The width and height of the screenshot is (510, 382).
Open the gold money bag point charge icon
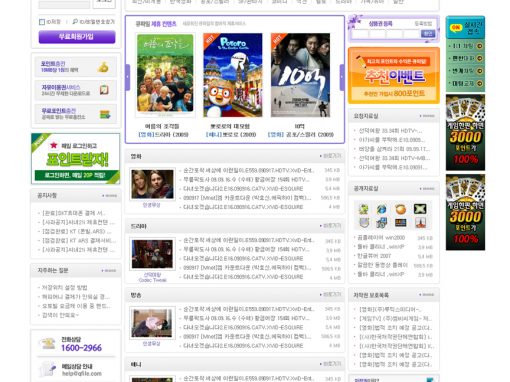[x=103, y=67]
